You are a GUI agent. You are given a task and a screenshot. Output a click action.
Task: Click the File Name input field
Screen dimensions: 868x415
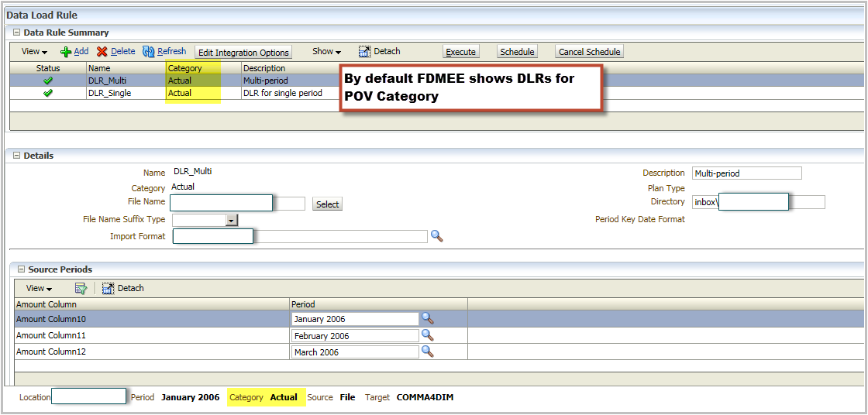[237, 203]
